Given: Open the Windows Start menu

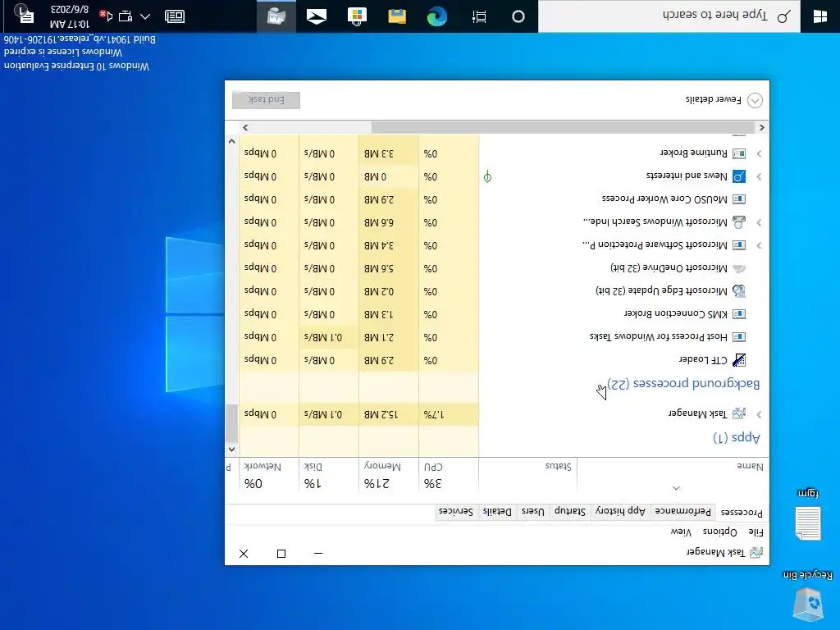Looking at the screenshot, I should [820, 16].
